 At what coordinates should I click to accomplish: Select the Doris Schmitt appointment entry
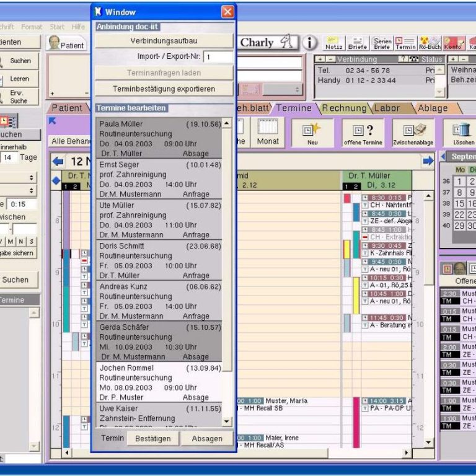[x=159, y=260]
